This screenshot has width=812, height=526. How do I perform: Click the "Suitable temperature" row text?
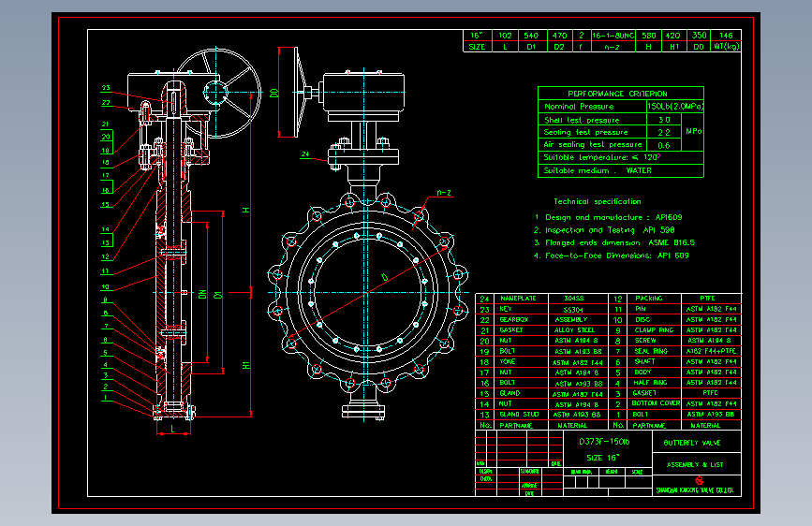coord(602,157)
